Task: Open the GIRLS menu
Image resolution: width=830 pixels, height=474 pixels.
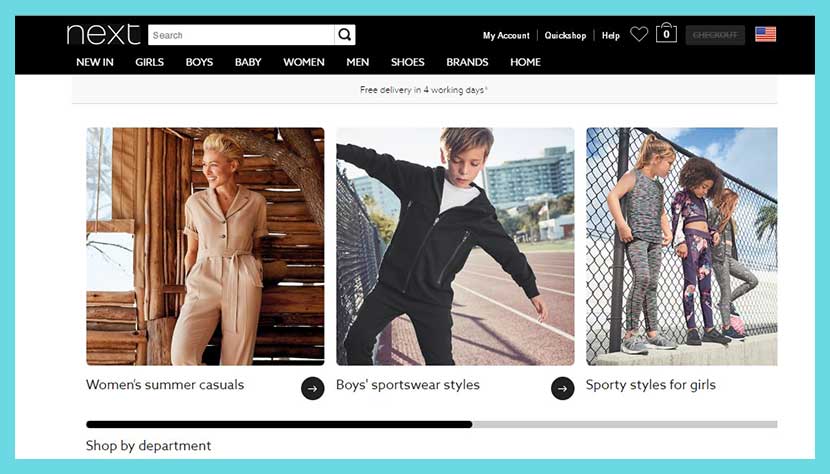Action: pyautogui.click(x=149, y=62)
